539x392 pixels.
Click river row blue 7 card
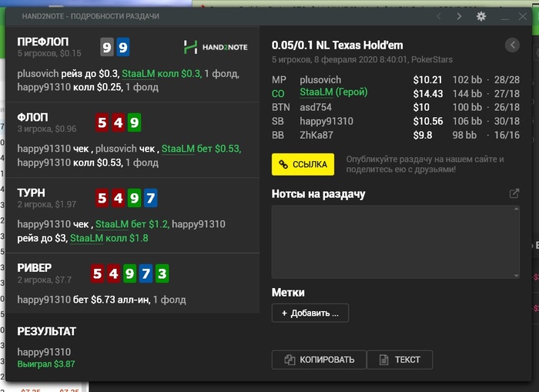pos(146,273)
